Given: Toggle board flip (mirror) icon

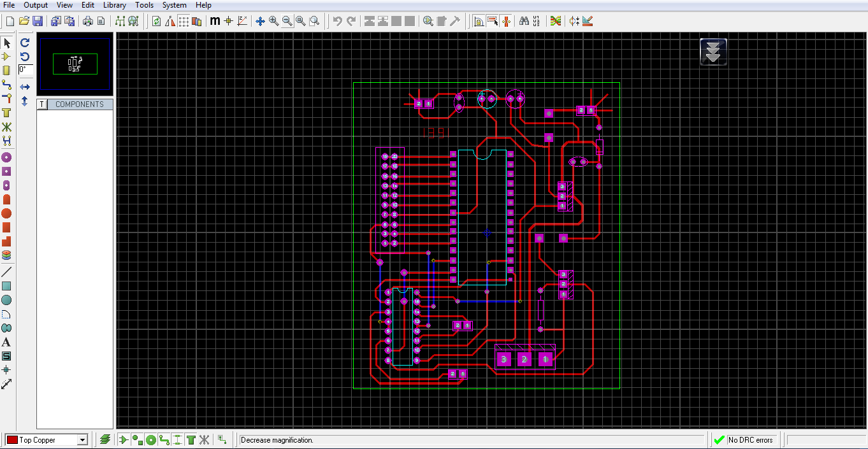Looking at the screenshot, I should (170, 21).
